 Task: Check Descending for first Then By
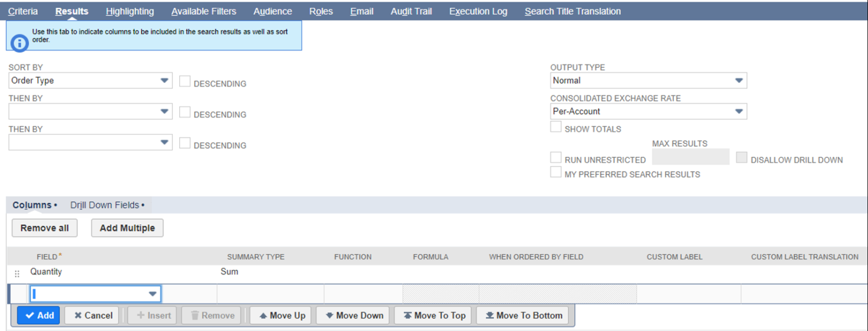click(x=185, y=112)
